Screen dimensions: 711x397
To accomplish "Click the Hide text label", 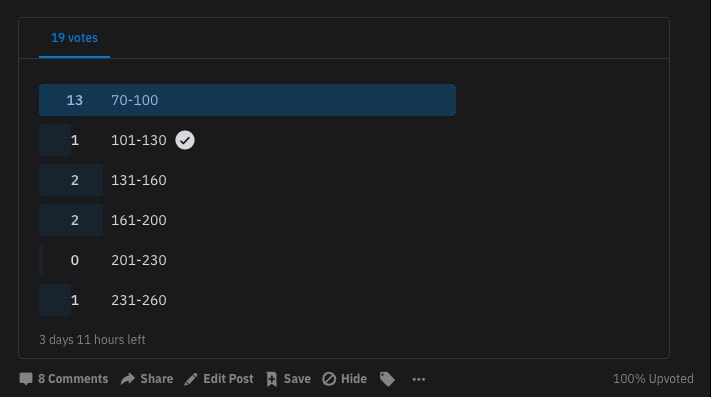I will pyautogui.click(x=354, y=379).
